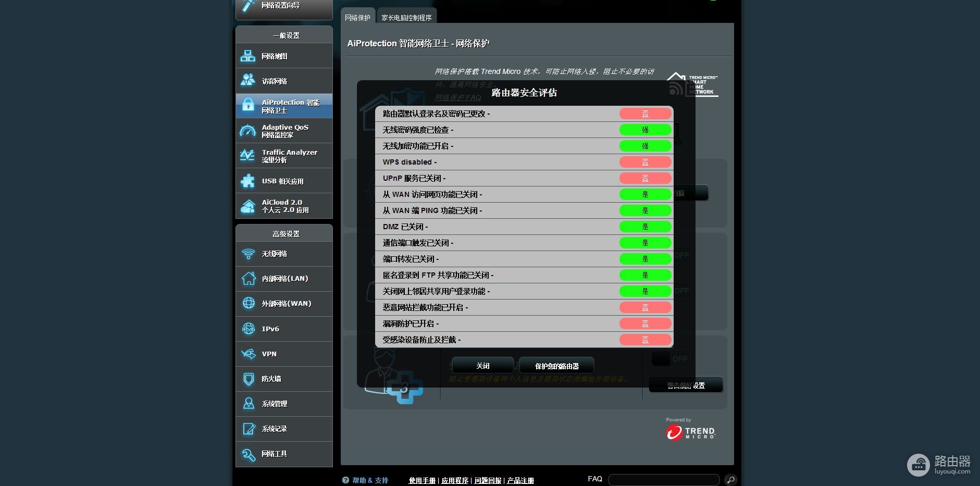
Task: Click the 防火墙 shield icon
Action: pyautogui.click(x=249, y=379)
